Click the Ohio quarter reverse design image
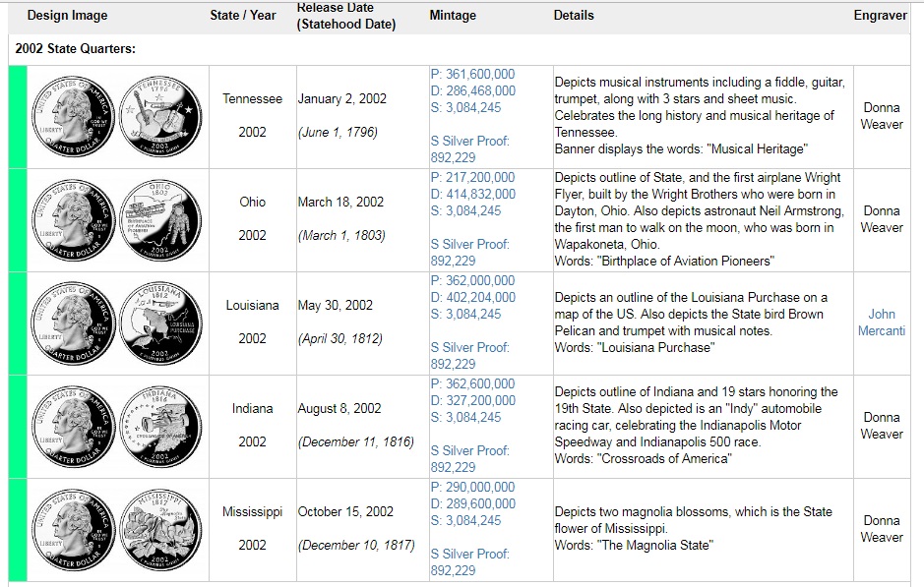Viewport: 924px width, 587px height. (x=160, y=219)
